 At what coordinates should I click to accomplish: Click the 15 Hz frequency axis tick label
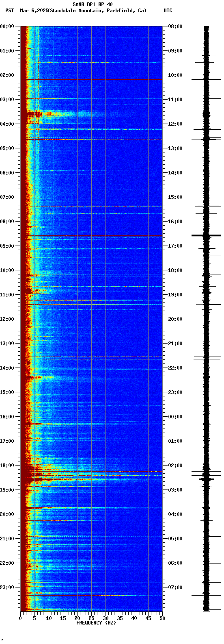(63, 618)
